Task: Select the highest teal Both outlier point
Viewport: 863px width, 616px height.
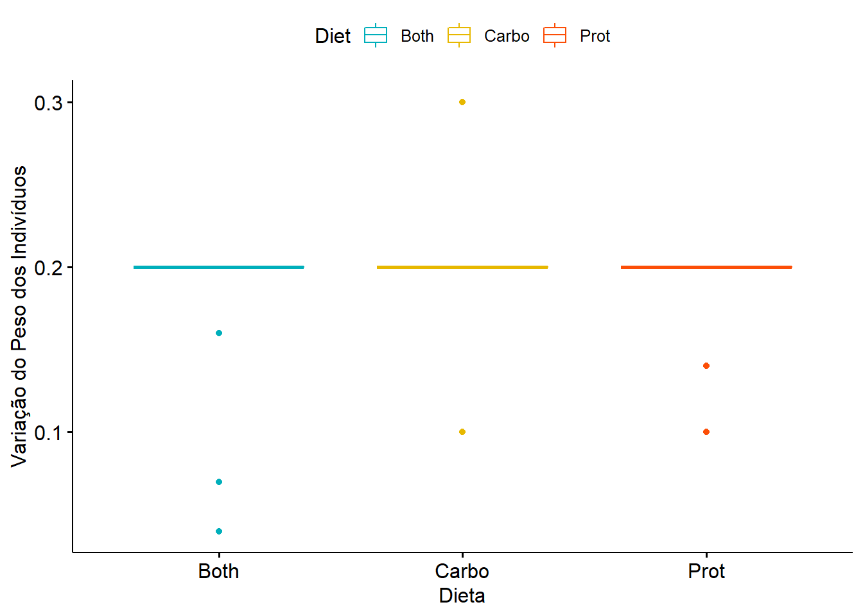Action: (x=219, y=333)
